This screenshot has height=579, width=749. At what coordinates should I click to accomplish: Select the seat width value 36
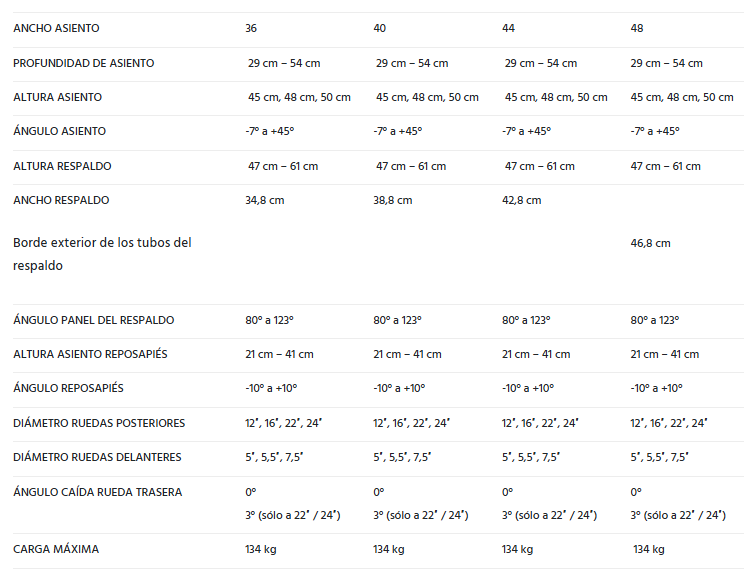pyautogui.click(x=251, y=28)
